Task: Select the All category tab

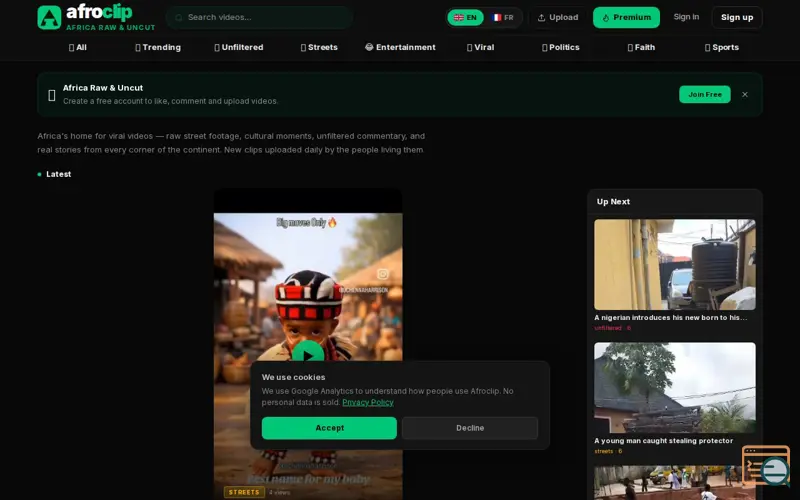Action: [78, 47]
